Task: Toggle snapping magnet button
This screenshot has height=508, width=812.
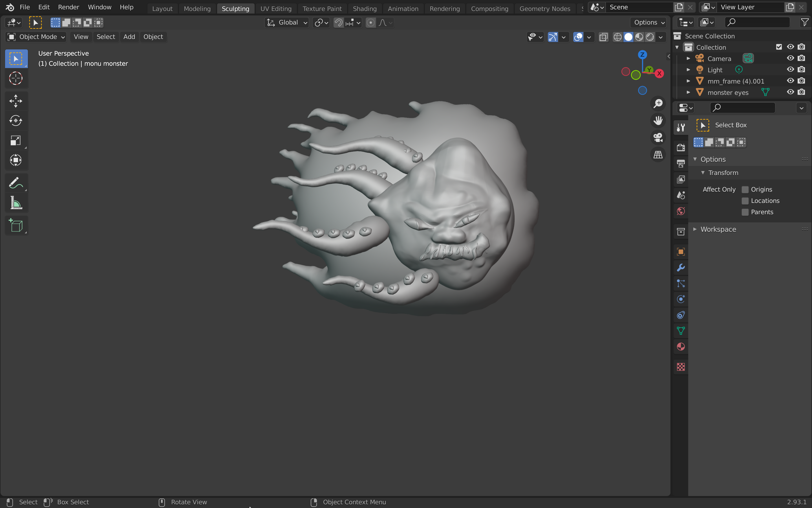Action: point(339,23)
